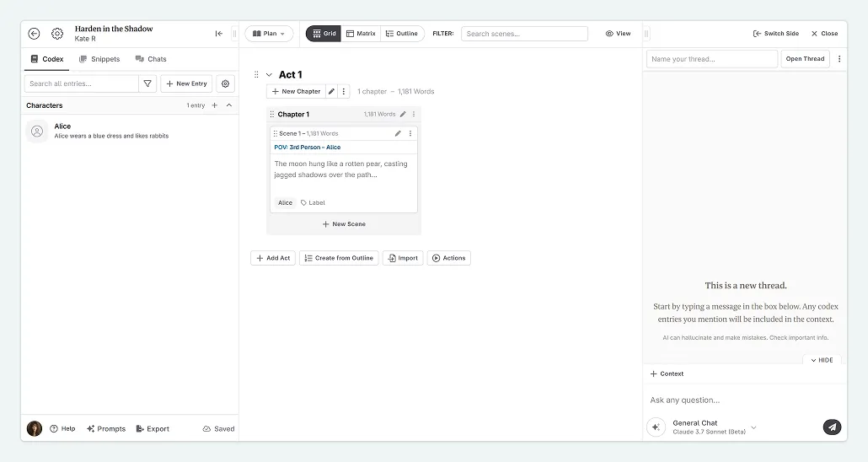Viewport: 868px width, 462px height.
Task: Open novel settings gear beside the title
Action: click(57, 34)
